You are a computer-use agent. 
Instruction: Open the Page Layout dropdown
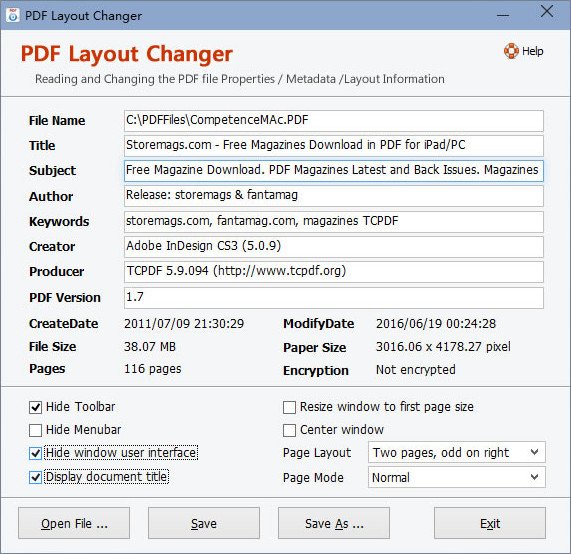pos(457,452)
